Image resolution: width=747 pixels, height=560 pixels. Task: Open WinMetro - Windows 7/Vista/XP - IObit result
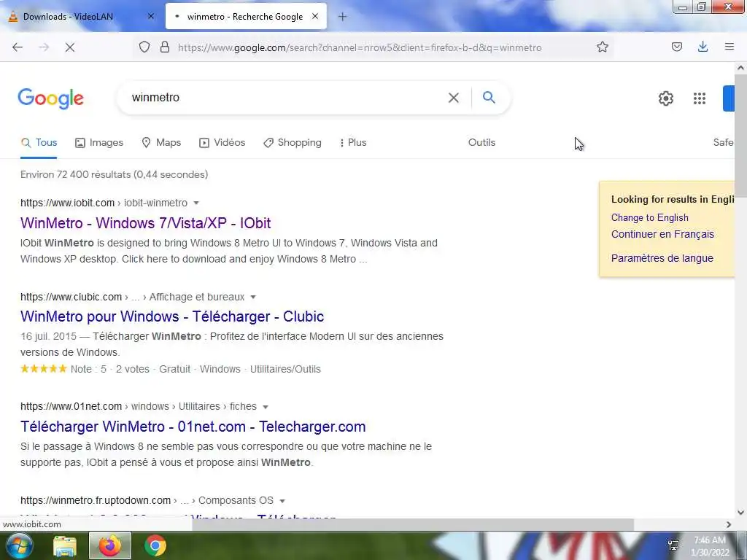pyautogui.click(x=145, y=223)
